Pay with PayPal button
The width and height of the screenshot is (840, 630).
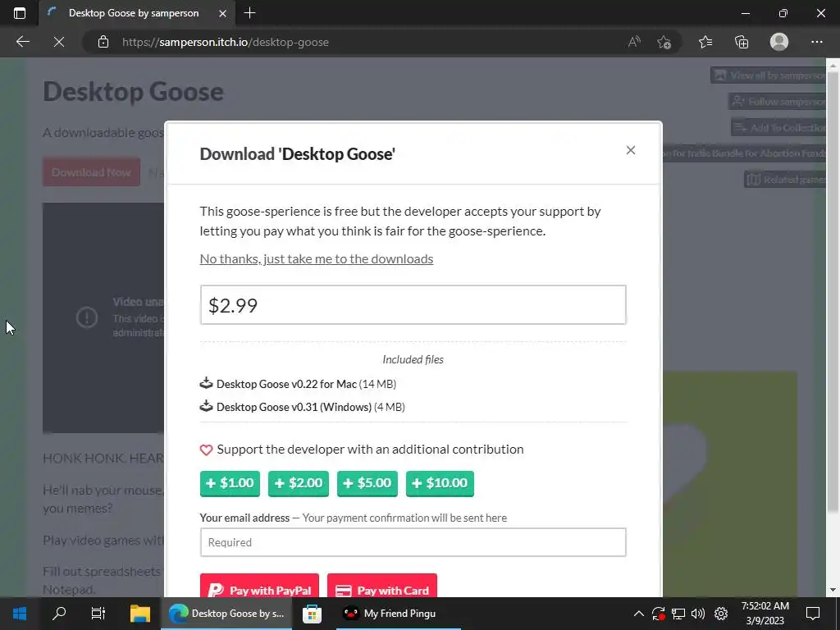(x=259, y=587)
